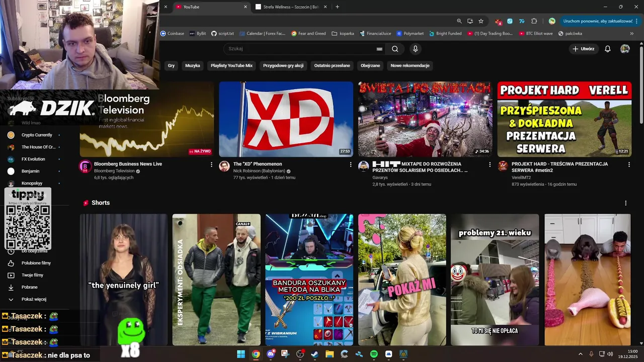Open more options for MIXTAPE DO ROZWOŻENIA video
Image resolution: width=644 pixels, height=362 pixels.
(490, 164)
